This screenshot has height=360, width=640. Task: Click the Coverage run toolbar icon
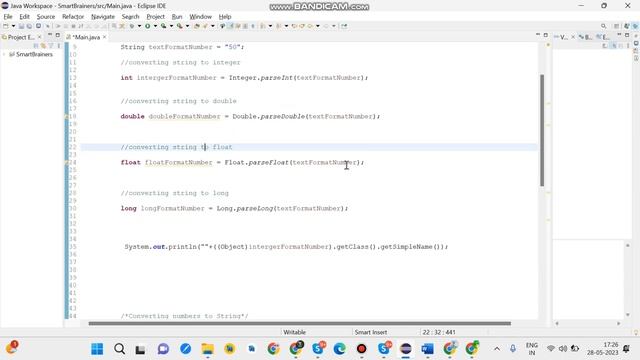pyautogui.click(x=164, y=26)
